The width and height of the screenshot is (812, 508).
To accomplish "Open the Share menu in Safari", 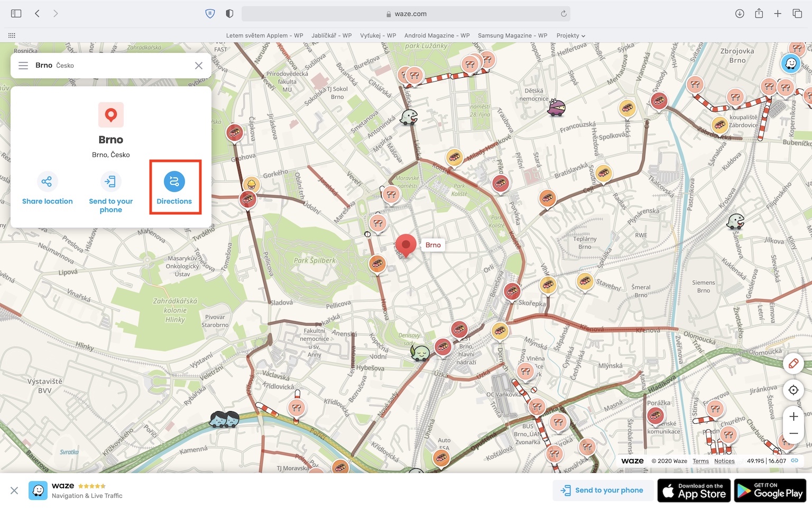I will 759,13.
